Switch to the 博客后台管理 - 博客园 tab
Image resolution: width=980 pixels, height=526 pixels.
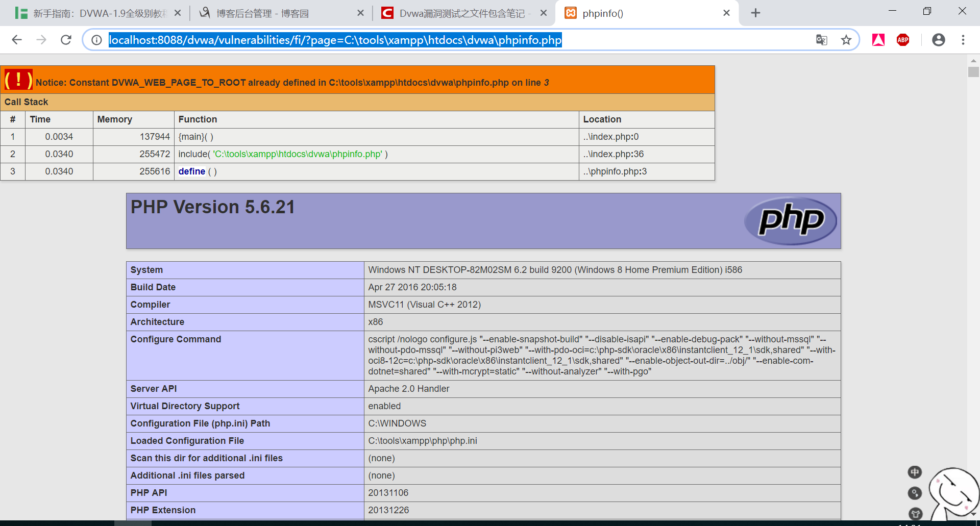pos(262,13)
